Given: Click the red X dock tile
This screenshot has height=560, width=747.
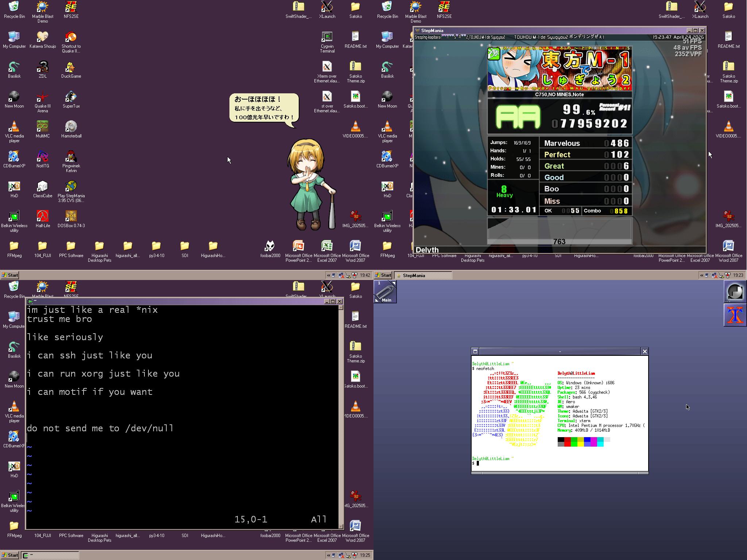Looking at the screenshot, I should click(735, 315).
